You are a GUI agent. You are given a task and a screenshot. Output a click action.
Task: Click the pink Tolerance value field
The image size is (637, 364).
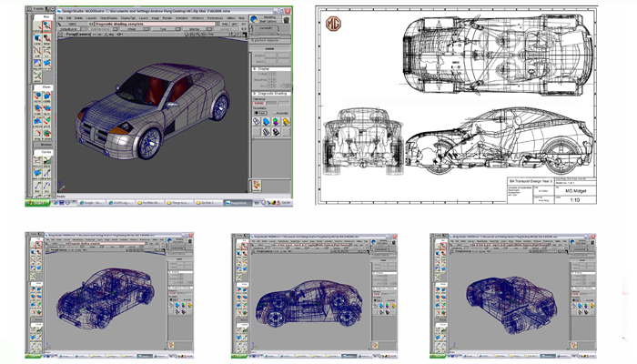tap(259, 103)
